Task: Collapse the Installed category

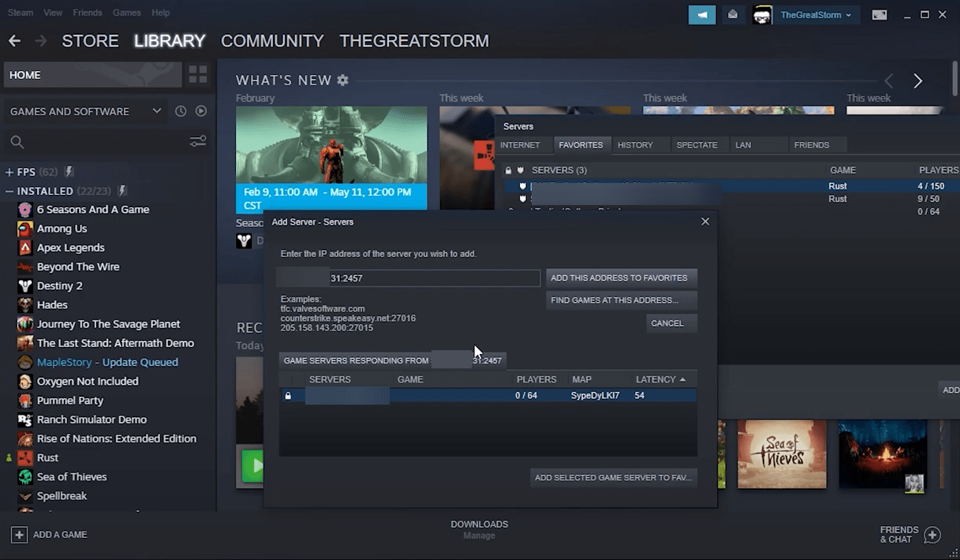Action: pos(9,191)
